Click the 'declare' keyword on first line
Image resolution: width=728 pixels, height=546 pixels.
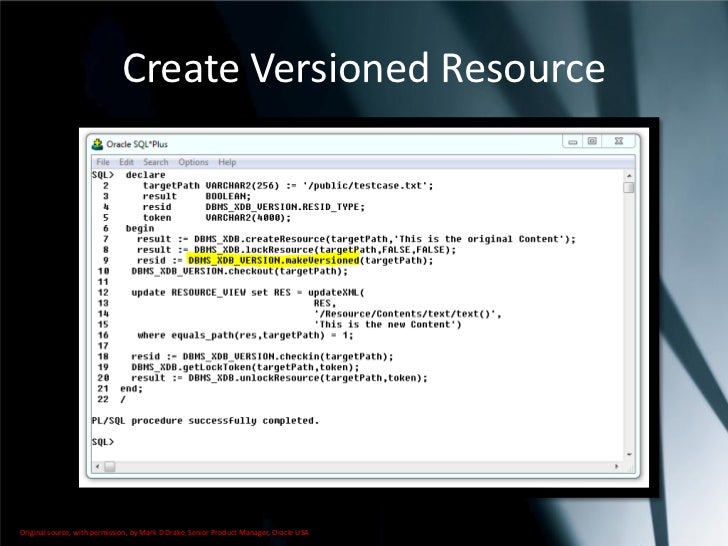[145, 175]
